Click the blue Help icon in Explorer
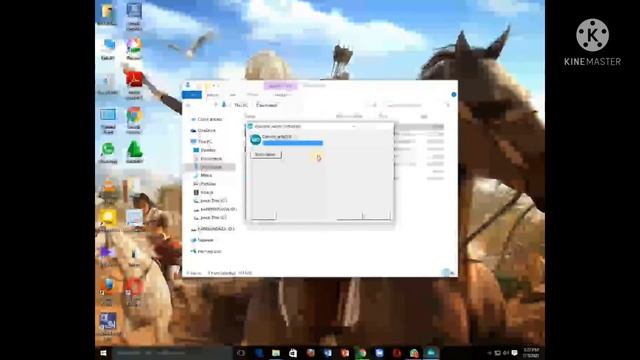The height and width of the screenshot is (360, 640). [x=453, y=95]
